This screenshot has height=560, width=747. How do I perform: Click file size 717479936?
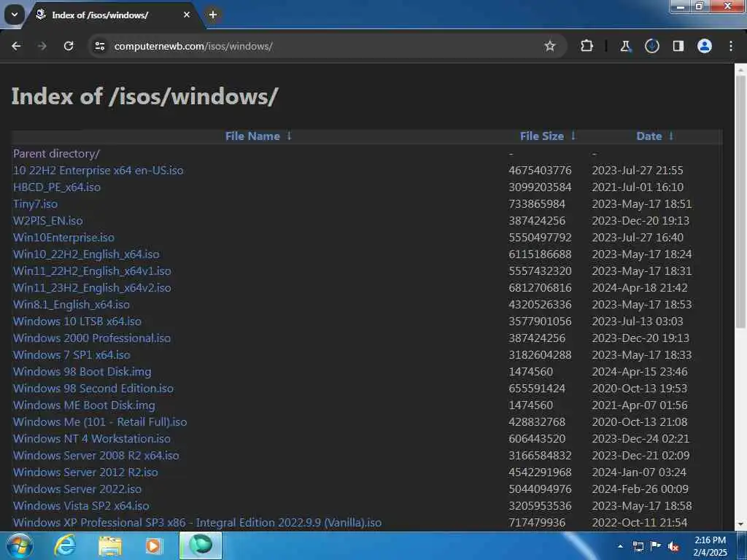(x=537, y=522)
